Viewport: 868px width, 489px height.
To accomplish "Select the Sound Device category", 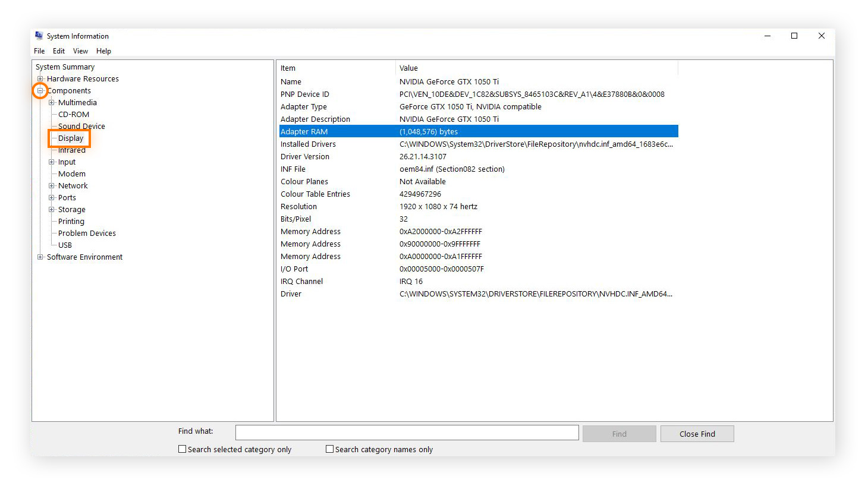I will coord(81,127).
